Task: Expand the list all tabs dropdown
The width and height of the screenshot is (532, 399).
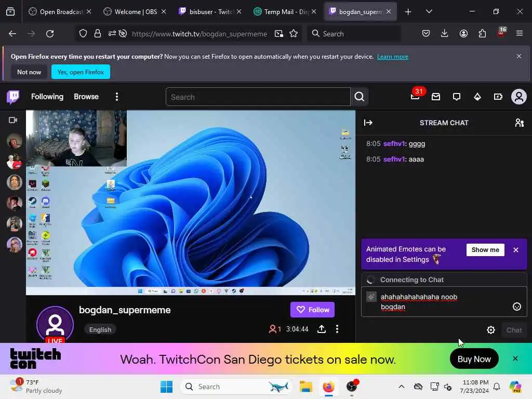Action: [x=429, y=12]
